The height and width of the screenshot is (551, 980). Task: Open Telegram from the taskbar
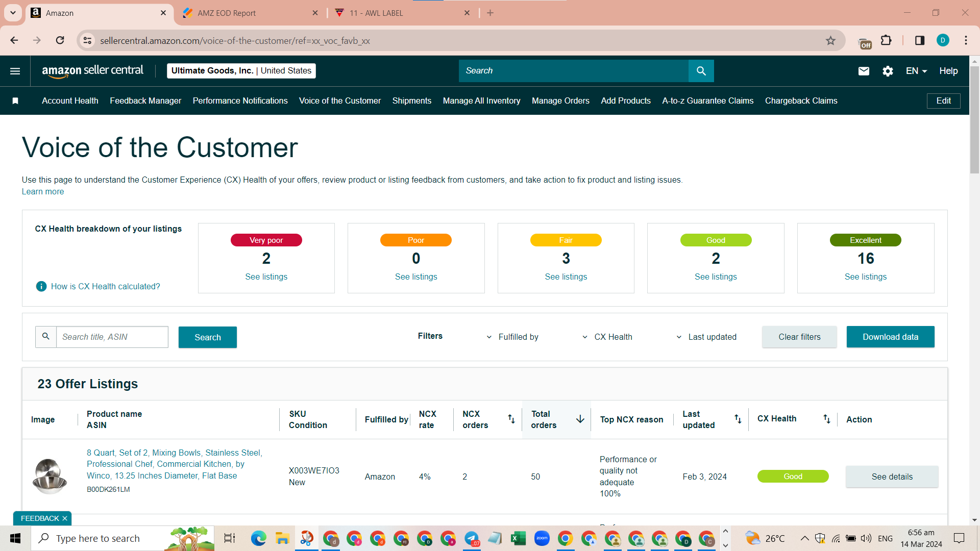coord(472,538)
